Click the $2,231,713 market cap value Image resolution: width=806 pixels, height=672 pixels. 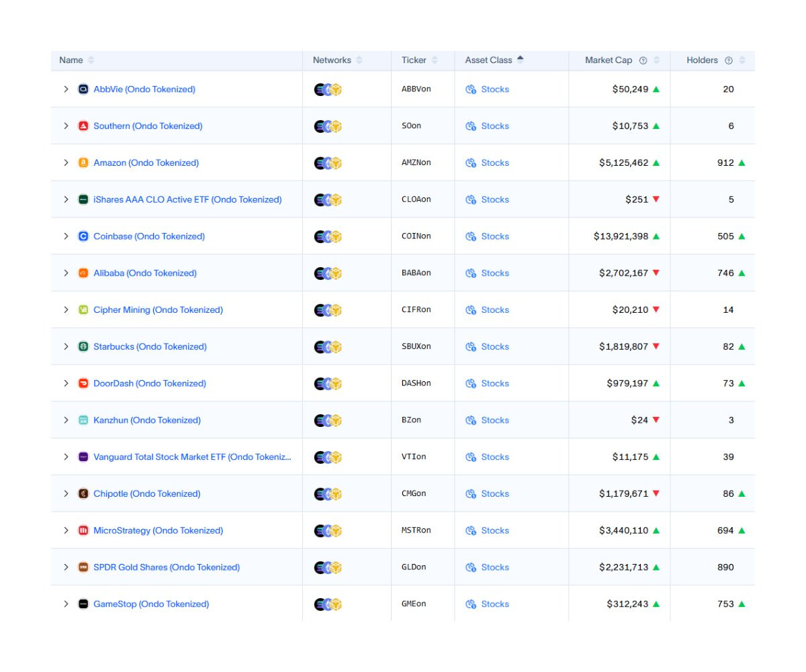pos(624,567)
